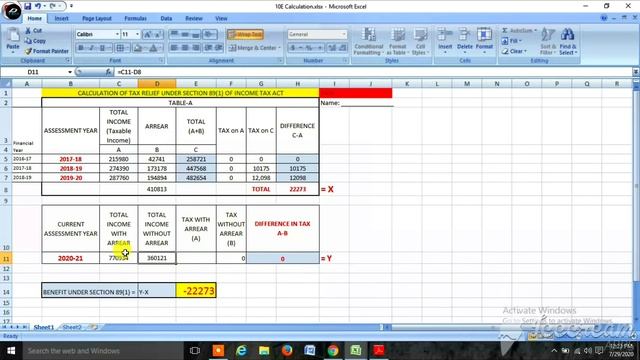The image size is (640, 360).
Task: Open Cell Styles gallery
Action: [419, 41]
